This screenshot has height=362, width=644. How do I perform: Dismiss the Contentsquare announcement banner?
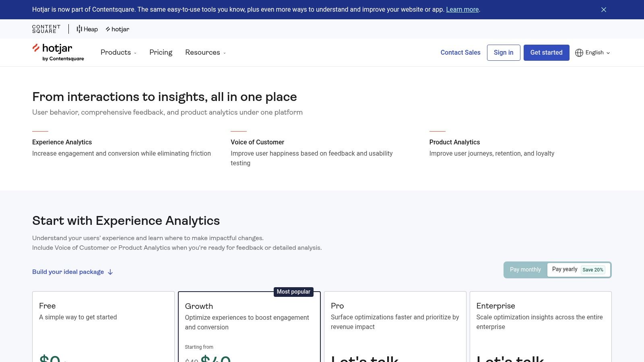pyautogui.click(x=603, y=9)
